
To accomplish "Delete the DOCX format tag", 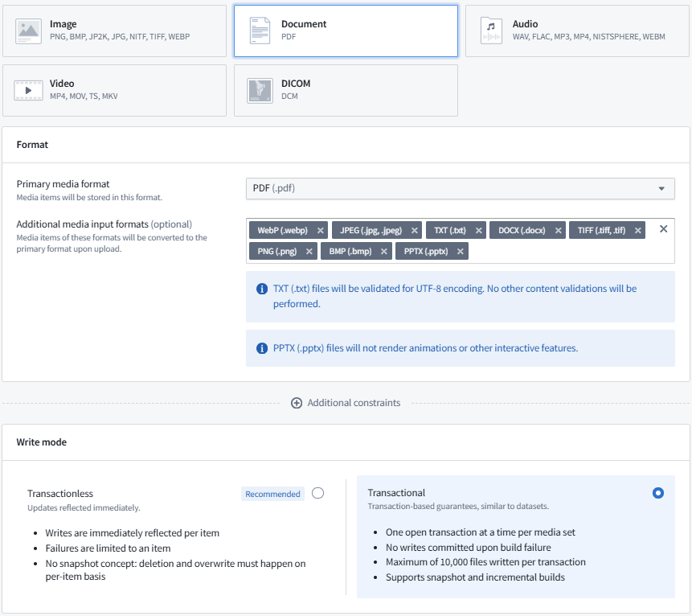I will click(x=559, y=231).
